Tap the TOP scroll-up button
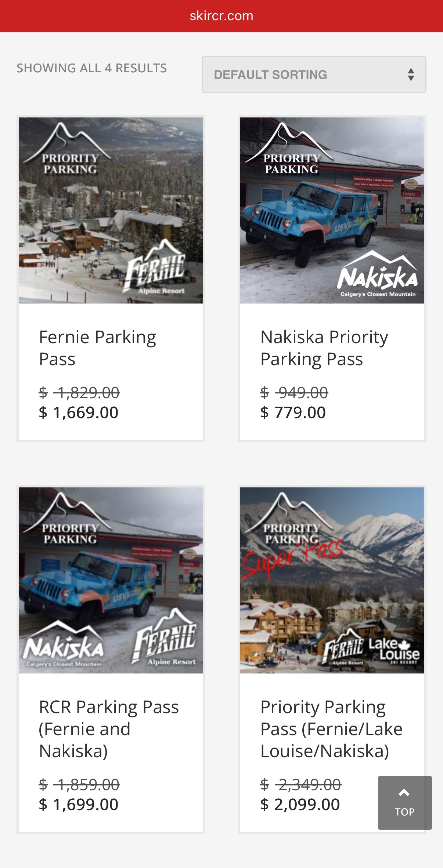 pyautogui.click(x=404, y=803)
